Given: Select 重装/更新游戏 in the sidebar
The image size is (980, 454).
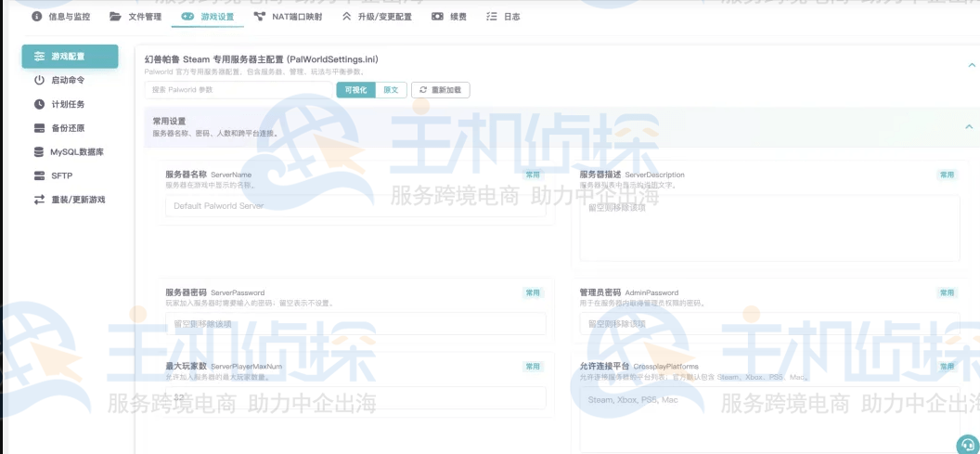Looking at the screenshot, I should 70,200.
